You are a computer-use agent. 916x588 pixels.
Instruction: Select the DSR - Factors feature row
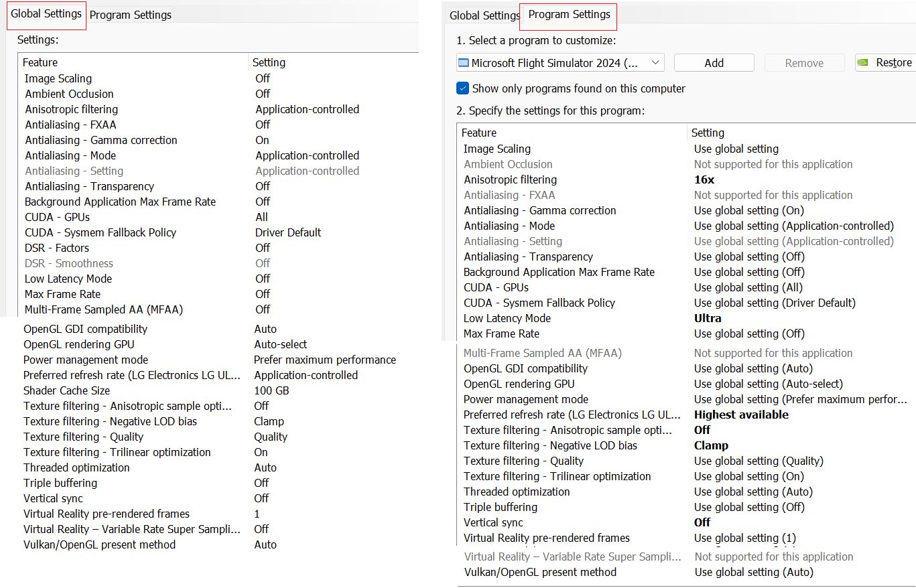point(57,248)
